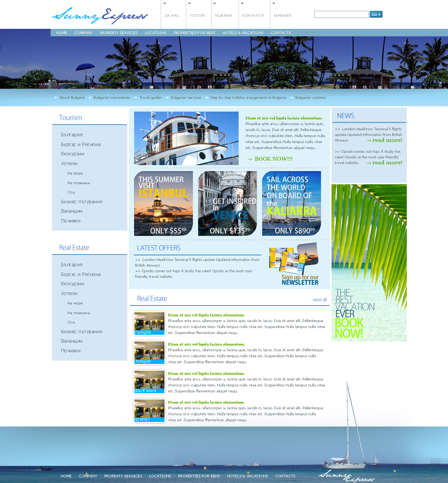Open the Istanbul summer offer banner
Viewport: 448px width, 483px height.
(163, 203)
